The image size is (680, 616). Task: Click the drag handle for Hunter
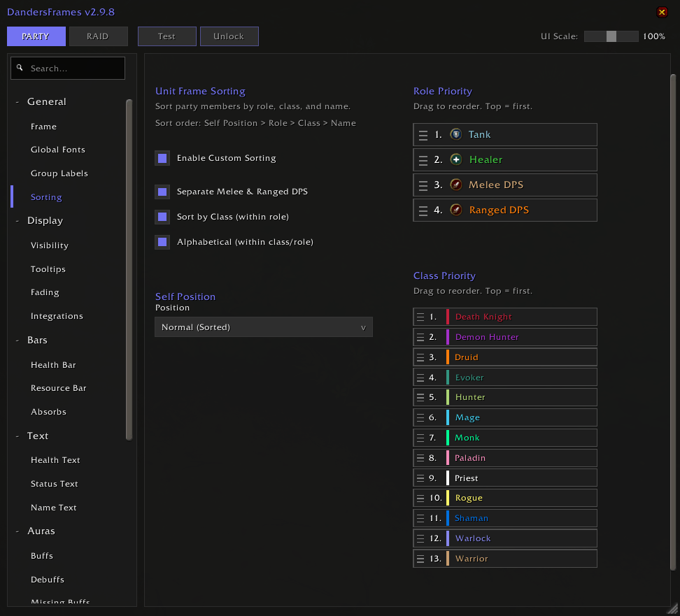[420, 397]
